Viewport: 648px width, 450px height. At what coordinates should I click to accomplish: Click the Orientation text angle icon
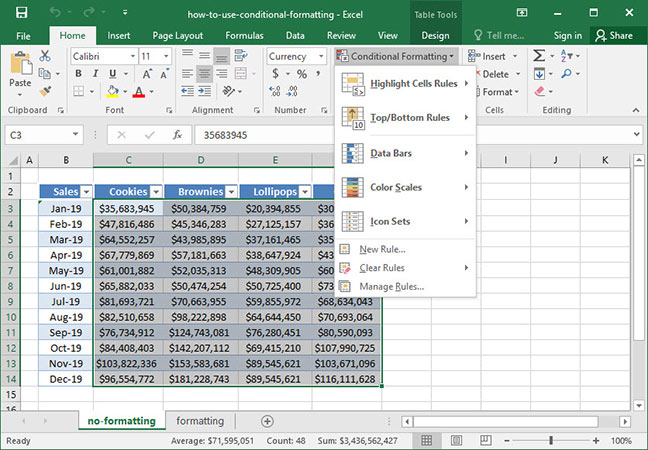(229, 91)
